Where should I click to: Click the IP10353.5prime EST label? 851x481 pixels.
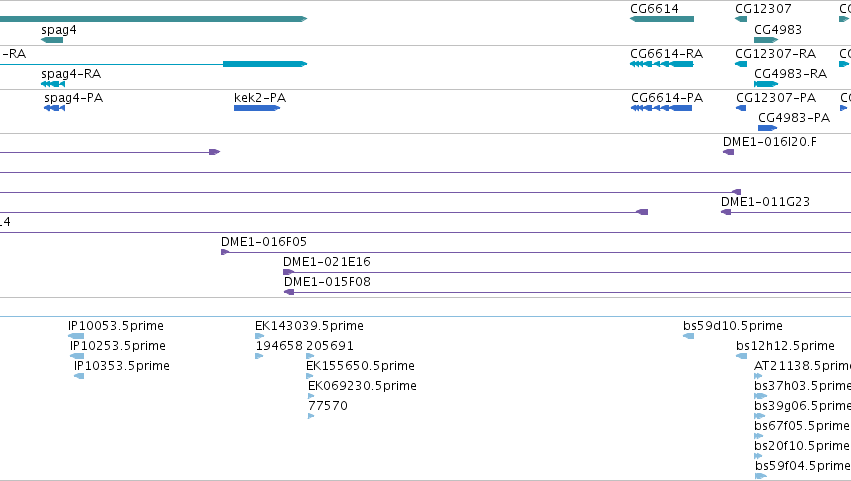[x=122, y=366]
